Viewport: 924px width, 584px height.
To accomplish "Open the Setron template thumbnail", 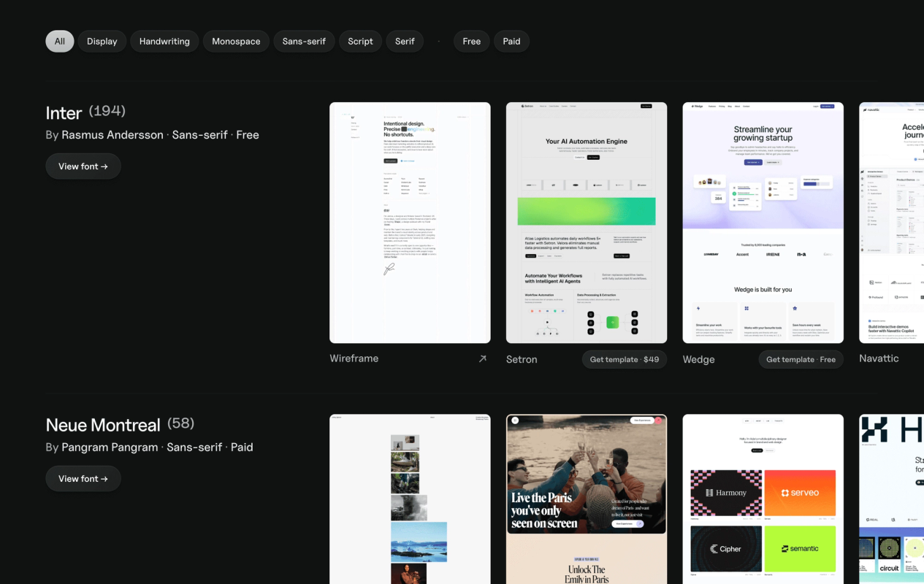I will click(587, 223).
